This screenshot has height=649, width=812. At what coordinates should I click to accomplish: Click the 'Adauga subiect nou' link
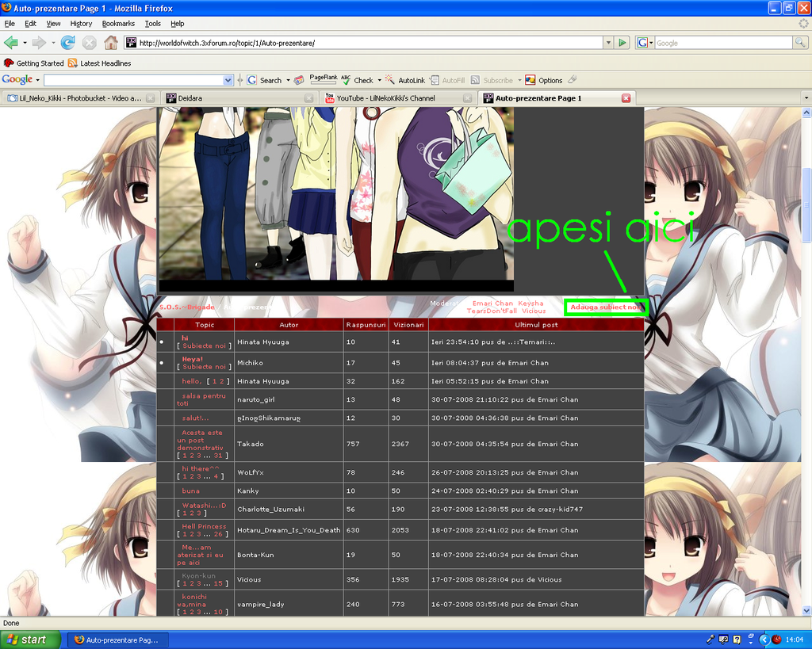[605, 307]
